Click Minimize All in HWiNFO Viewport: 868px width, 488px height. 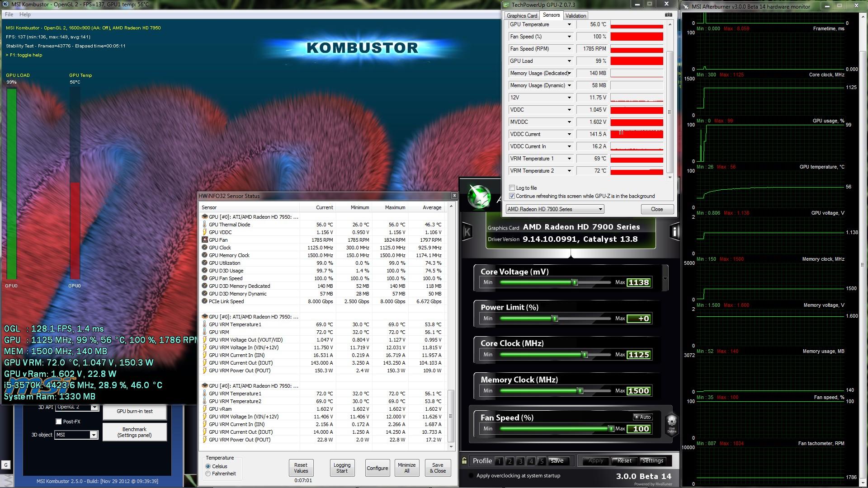pyautogui.click(x=406, y=468)
